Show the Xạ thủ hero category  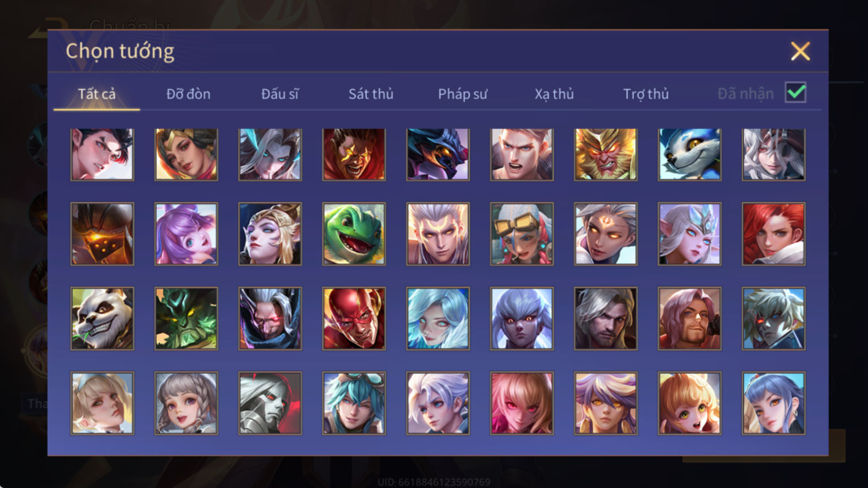coord(554,94)
